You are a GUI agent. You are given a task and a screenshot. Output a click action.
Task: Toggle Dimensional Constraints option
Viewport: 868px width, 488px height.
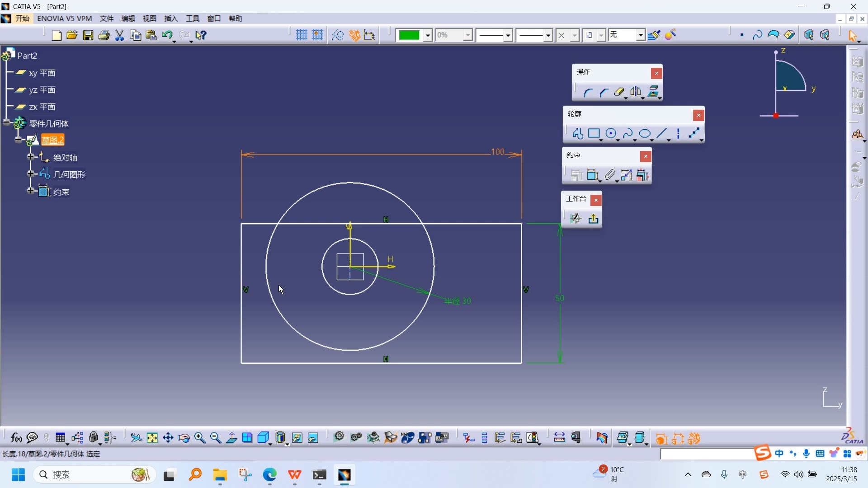pyautogui.click(x=370, y=35)
